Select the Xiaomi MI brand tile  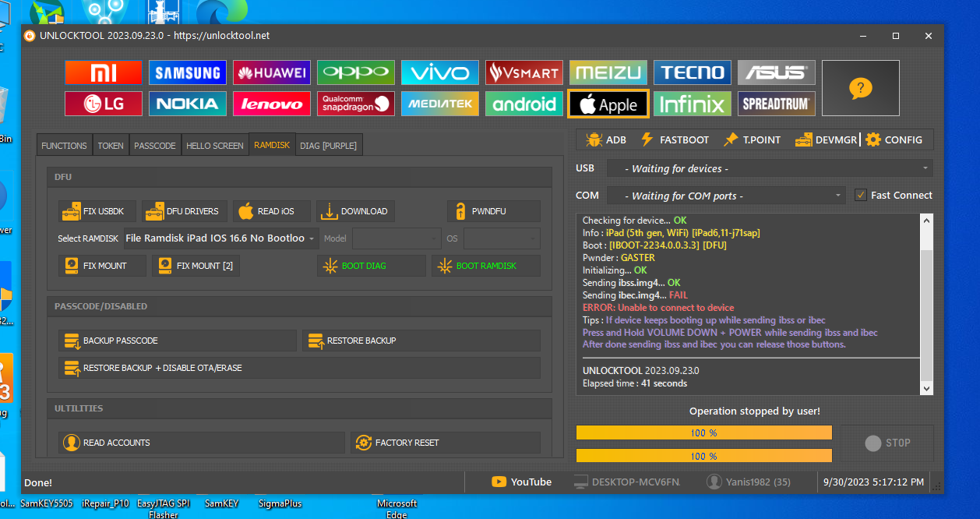(x=104, y=72)
